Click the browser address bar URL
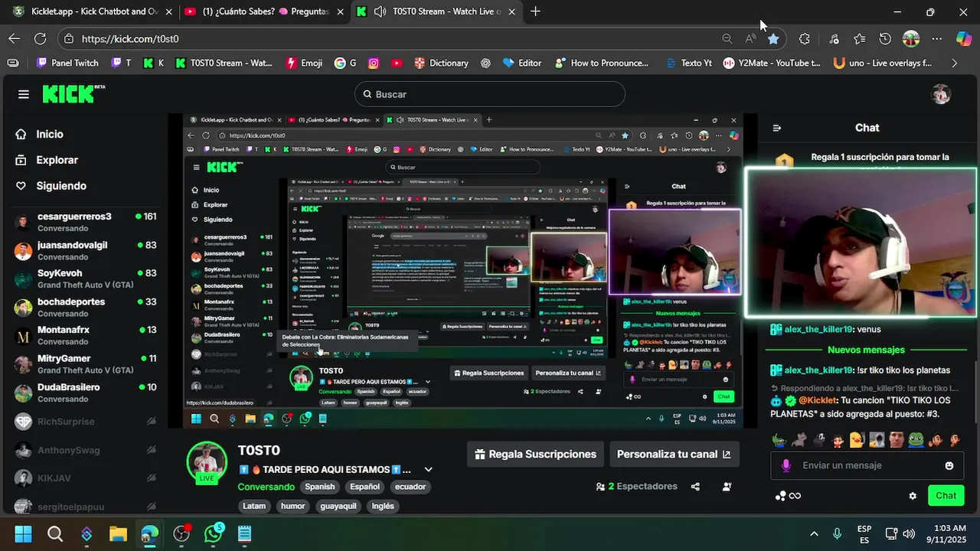This screenshot has width=980, height=551. point(130,38)
